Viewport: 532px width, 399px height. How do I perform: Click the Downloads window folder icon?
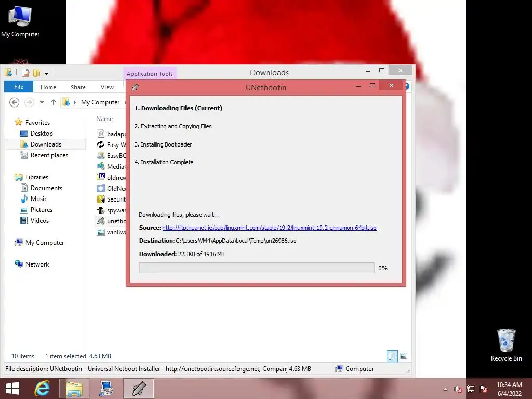pyautogui.click(x=8, y=72)
